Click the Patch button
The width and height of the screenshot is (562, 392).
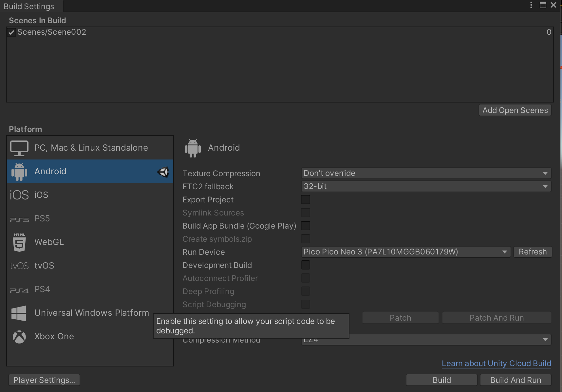(x=401, y=318)
